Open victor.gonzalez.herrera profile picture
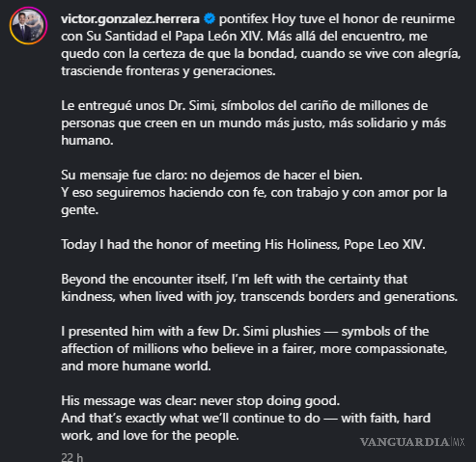 coord(28,26)
